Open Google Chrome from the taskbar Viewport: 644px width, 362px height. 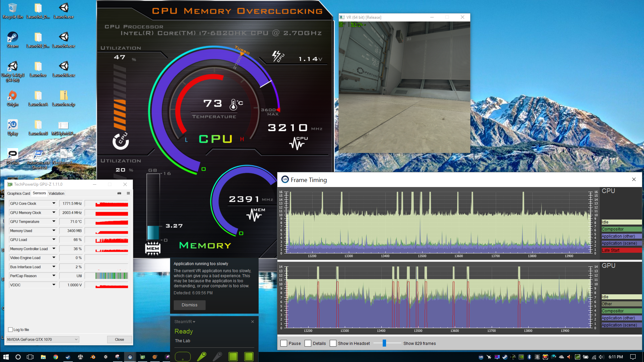coord(56,357)
